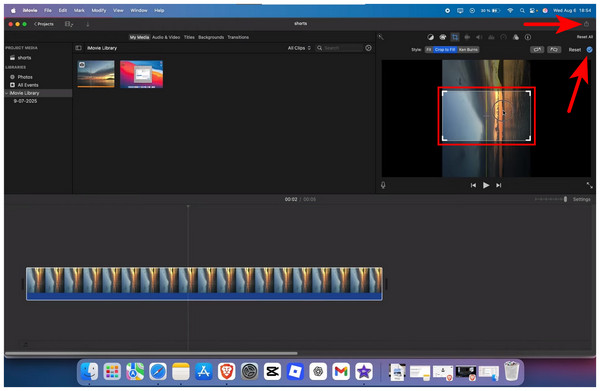Screen dimensions: 600x391
Task: Click the magic wand Enhance icon
Action: point(380,37)
